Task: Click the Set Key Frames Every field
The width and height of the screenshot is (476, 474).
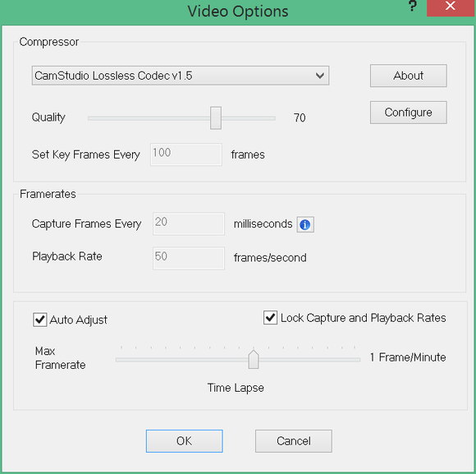Action: click(186, 154)
